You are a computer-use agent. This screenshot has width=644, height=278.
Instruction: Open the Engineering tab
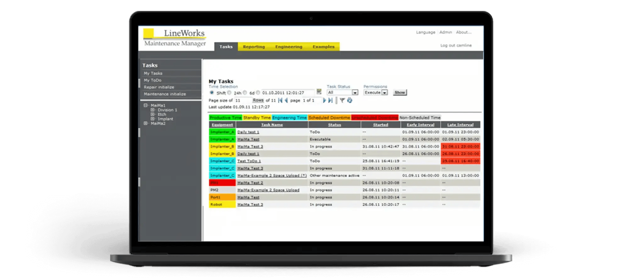tap(289, 47)
